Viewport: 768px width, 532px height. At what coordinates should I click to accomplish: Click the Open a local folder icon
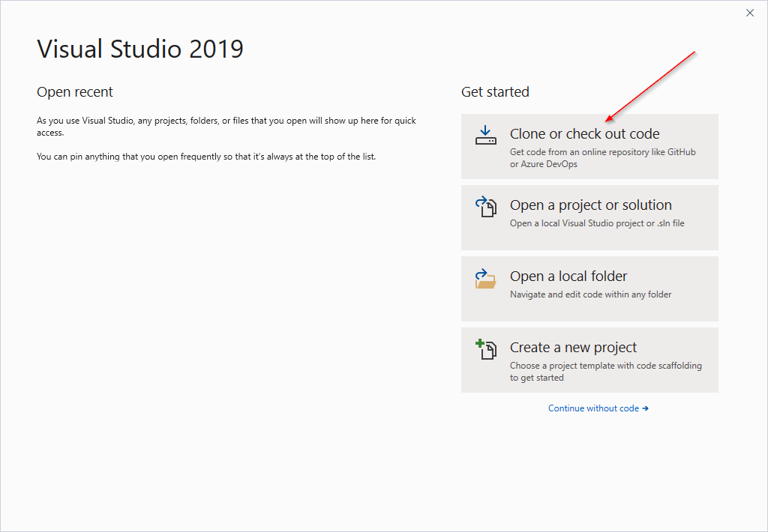[485, 278]
